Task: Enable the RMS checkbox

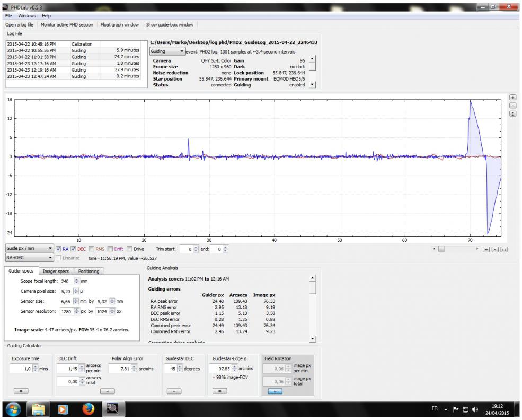Action: coord(91,249)
